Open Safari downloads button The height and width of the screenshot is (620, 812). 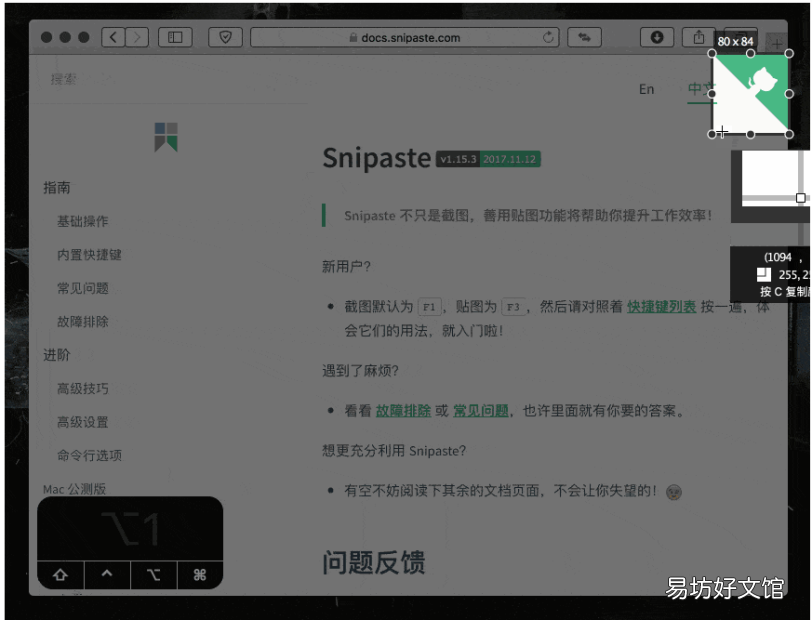[x=657, y=37]
